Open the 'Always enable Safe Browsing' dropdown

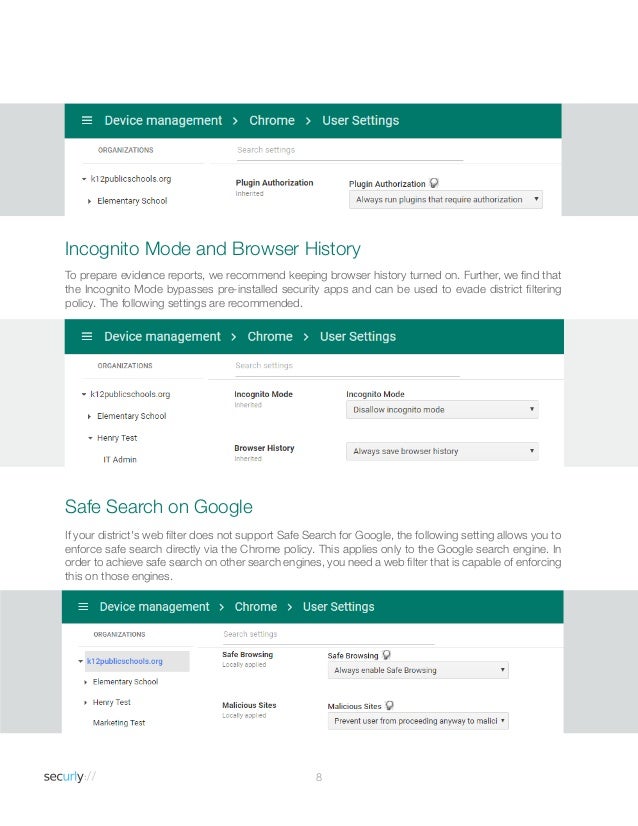(418, 670)
